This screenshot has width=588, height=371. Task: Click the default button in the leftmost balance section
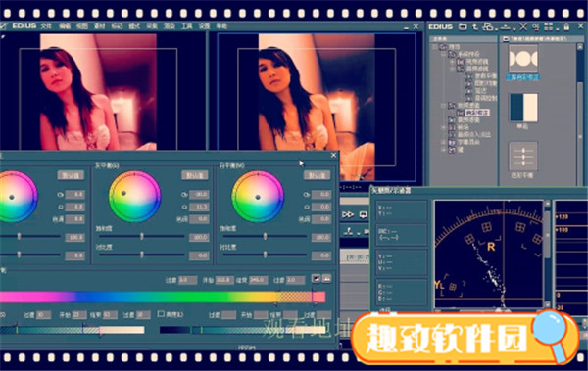[71, 175]
